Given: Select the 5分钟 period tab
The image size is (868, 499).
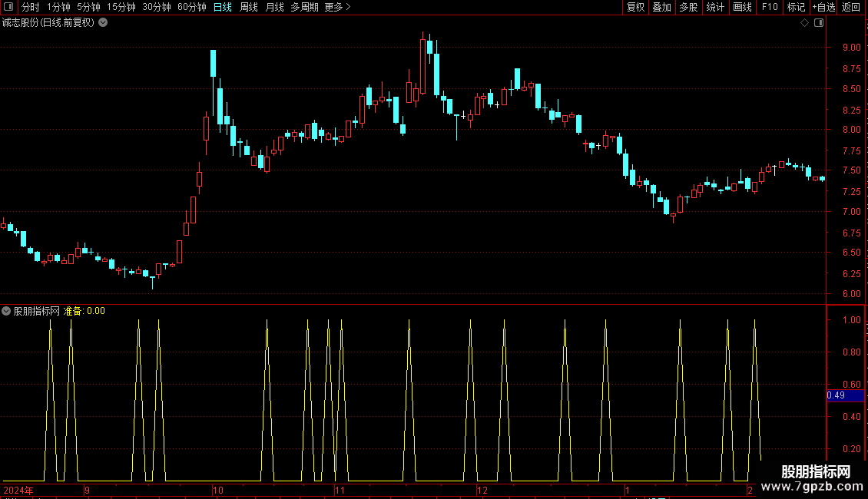Looking at the screenshot, I should [x=88, y=7].
